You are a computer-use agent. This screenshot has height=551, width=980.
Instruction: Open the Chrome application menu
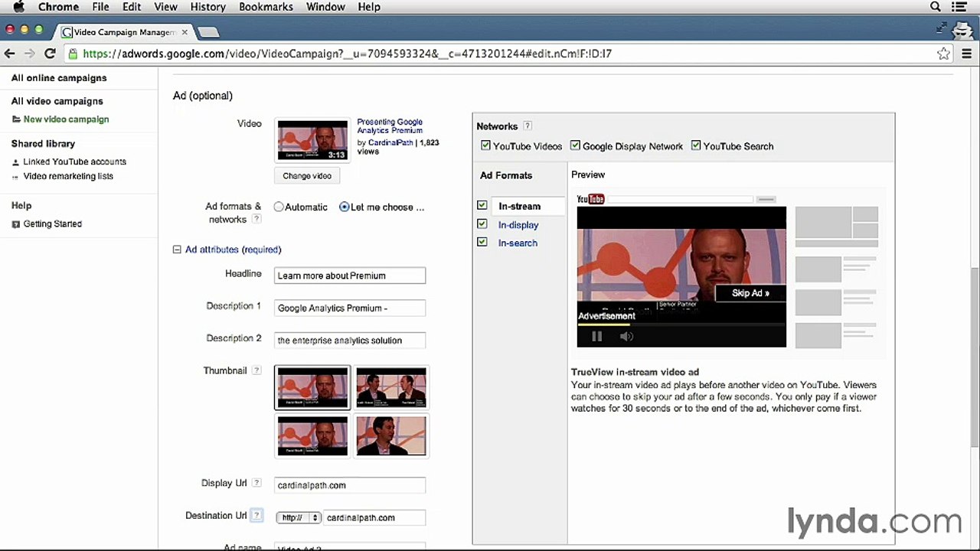(58, 7)
